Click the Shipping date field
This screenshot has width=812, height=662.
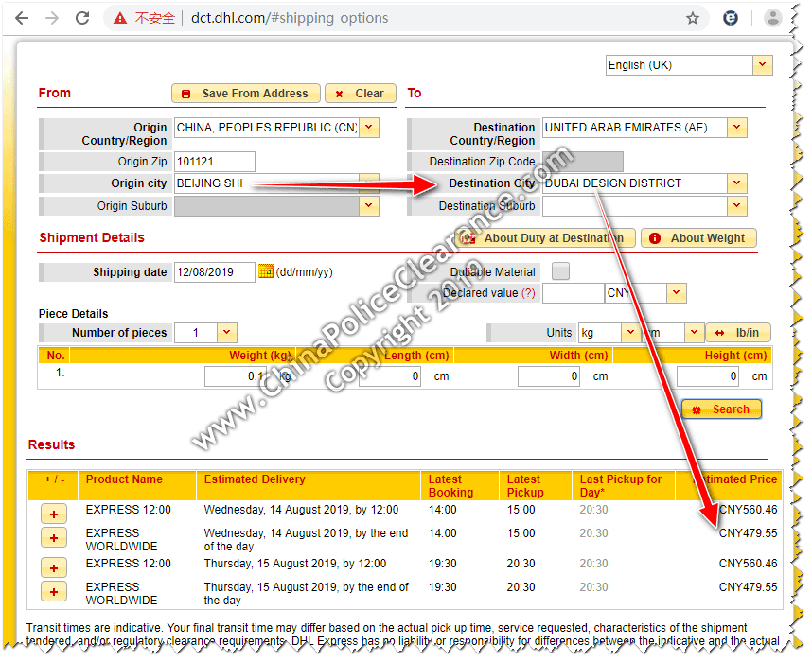[215, 272]
